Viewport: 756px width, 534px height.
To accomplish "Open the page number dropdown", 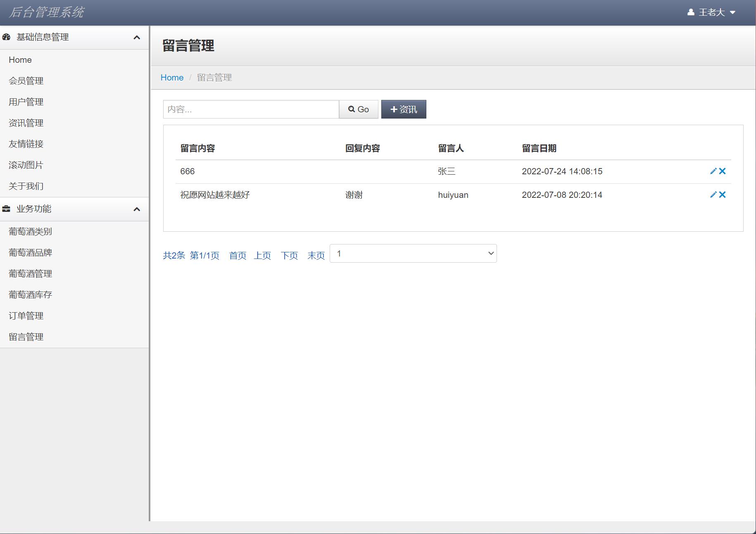I will (x=413, y=254).
